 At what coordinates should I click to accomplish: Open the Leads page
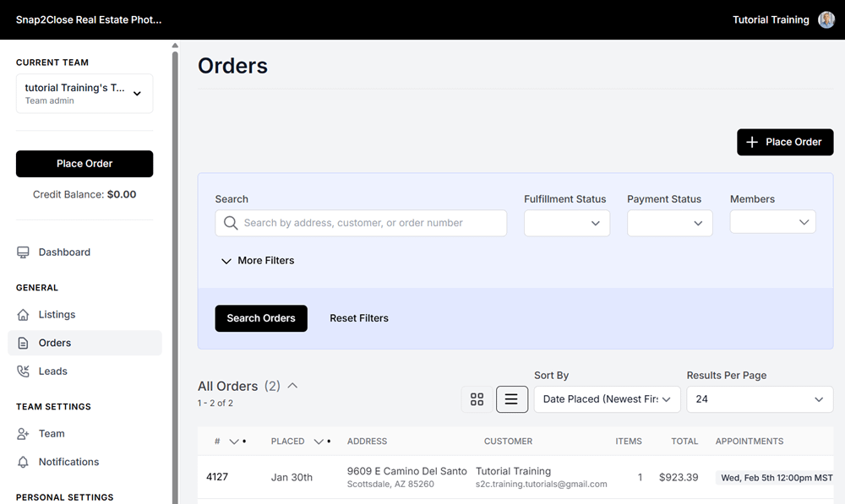click(53, 371)
